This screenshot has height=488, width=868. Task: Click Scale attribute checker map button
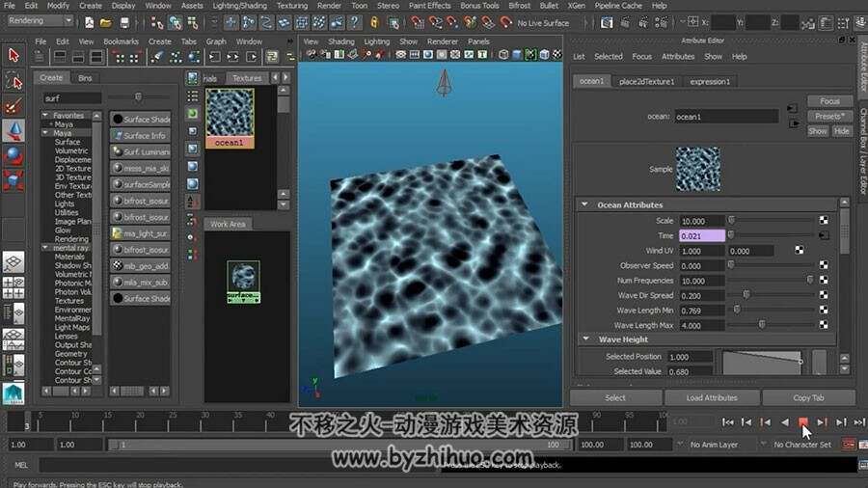coord(824,220)
